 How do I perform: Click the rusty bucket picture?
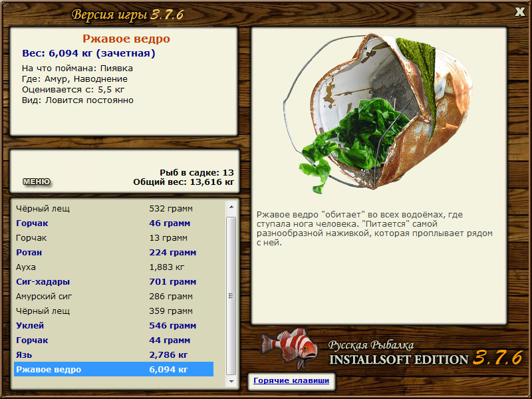378,113
